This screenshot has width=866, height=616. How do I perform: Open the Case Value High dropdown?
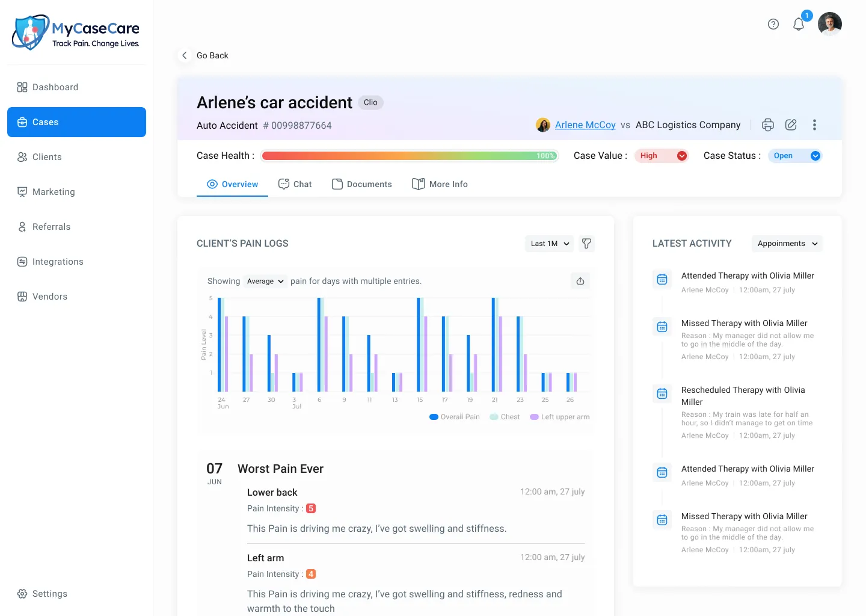[662, 156]
